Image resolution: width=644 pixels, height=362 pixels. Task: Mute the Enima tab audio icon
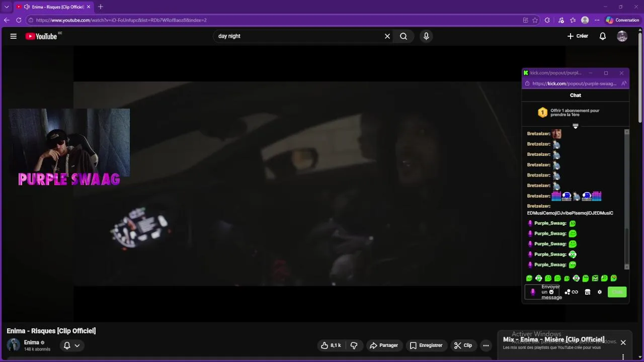27,7
